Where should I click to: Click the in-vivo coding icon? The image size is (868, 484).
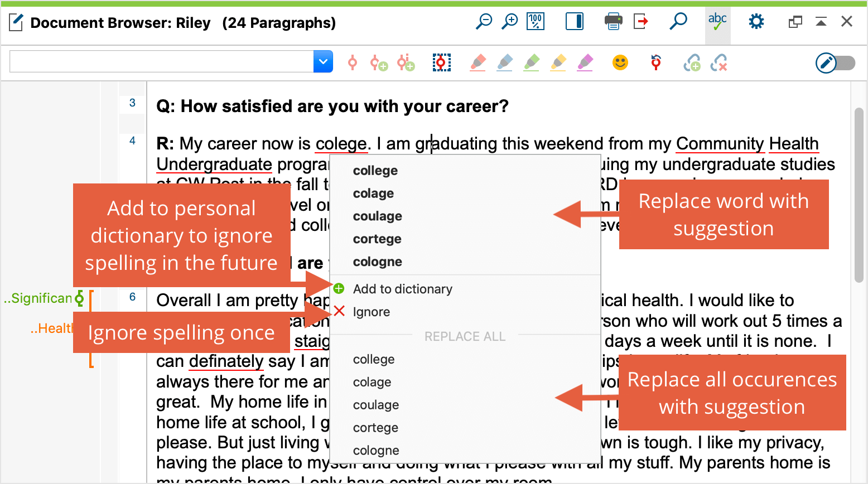[x=441, y=62]
